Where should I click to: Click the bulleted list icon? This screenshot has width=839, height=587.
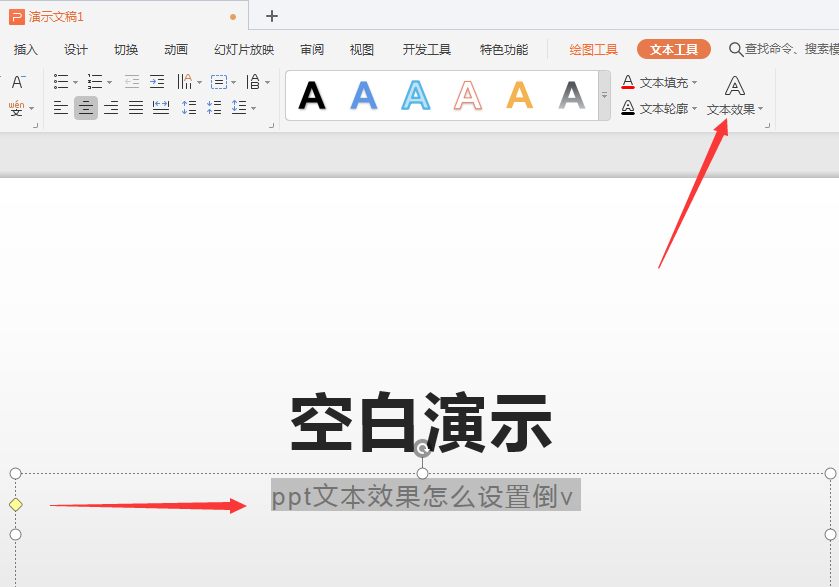(x=61, y=82)
